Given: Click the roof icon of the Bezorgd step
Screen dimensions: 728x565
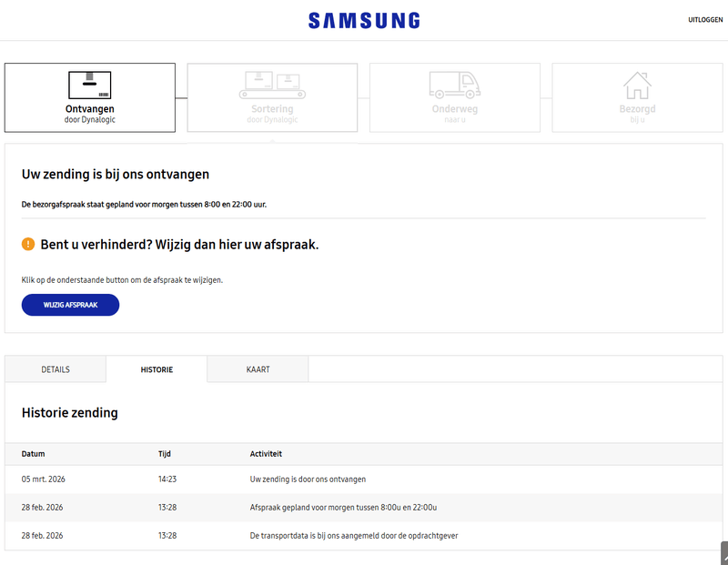Looking at the screenshot, I should [x=637, y=77].
